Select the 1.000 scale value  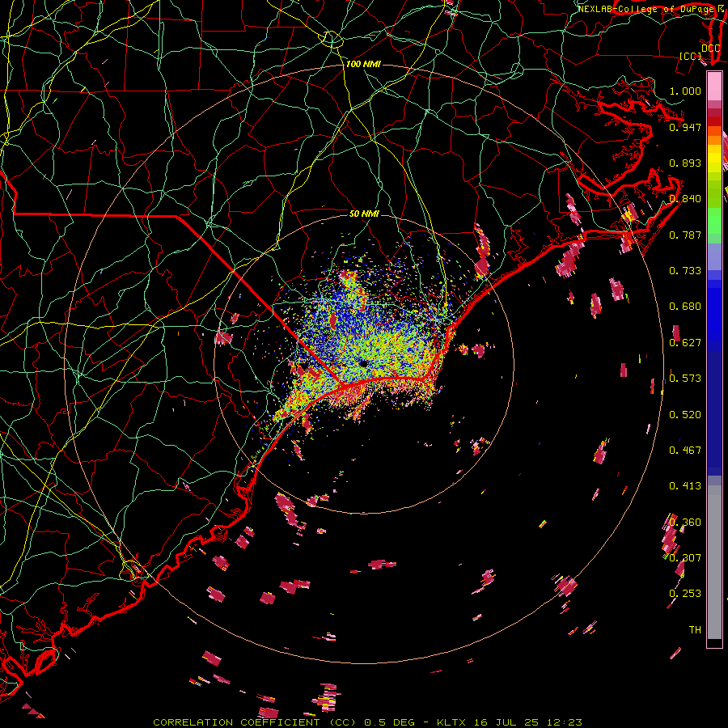coord(685,91)
